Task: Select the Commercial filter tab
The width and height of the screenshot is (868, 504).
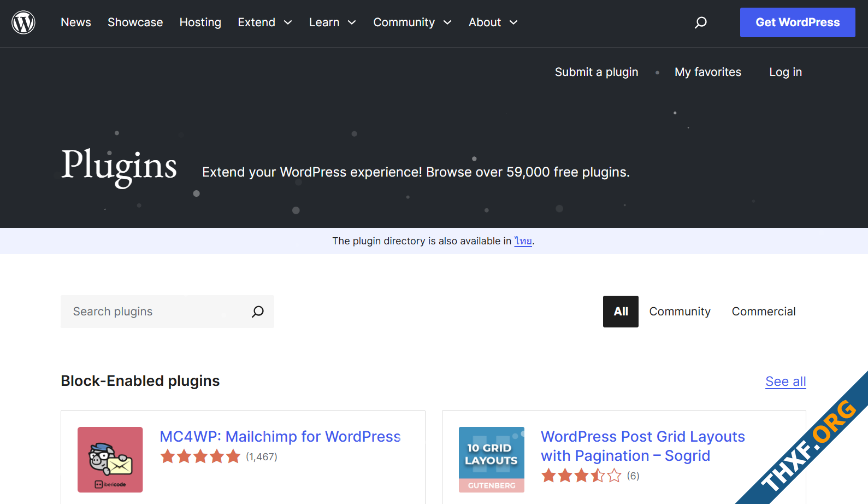Action: pyautogui.click(x=764, y=312)
